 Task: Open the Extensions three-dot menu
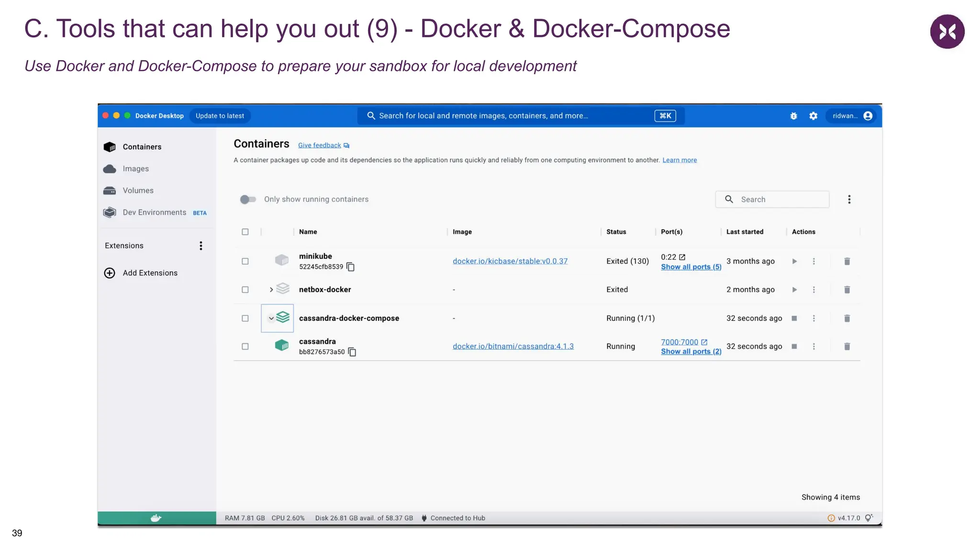(201, 245)
